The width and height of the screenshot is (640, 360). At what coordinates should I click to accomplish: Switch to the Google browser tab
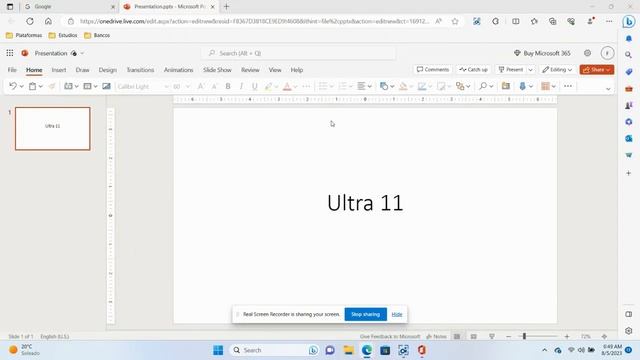(x=69, y=7)
